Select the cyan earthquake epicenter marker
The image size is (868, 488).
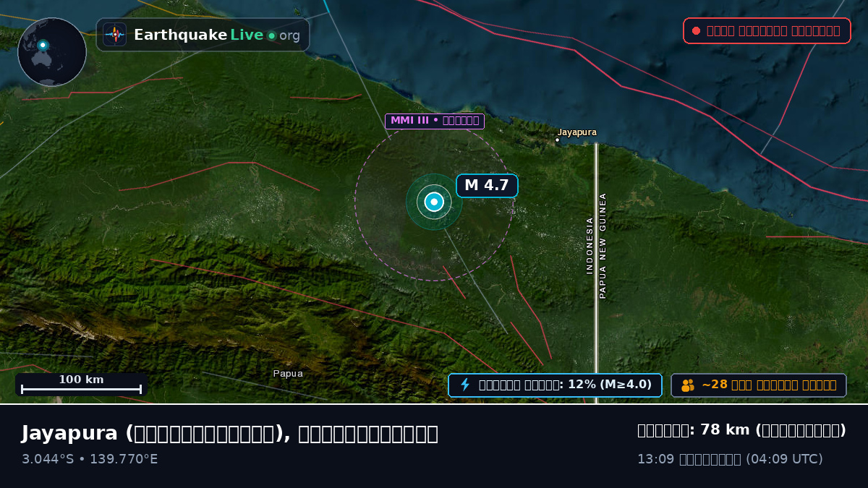[434, 202]
